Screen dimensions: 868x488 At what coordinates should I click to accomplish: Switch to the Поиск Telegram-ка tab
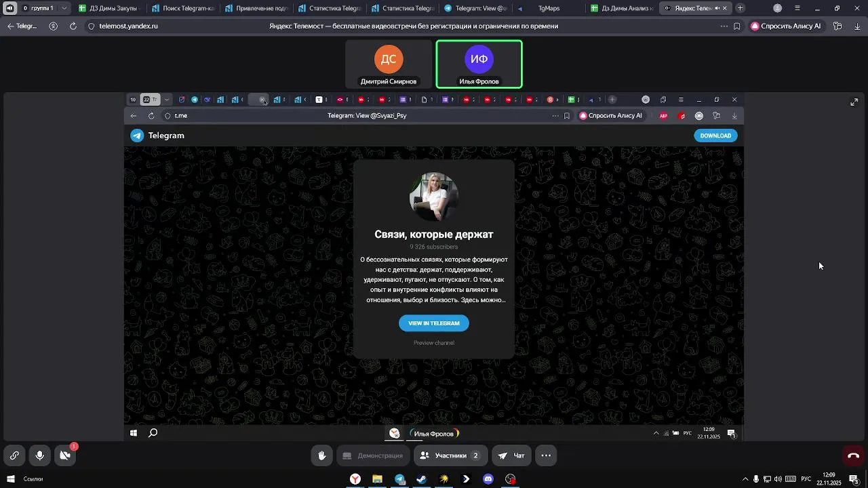182,8
